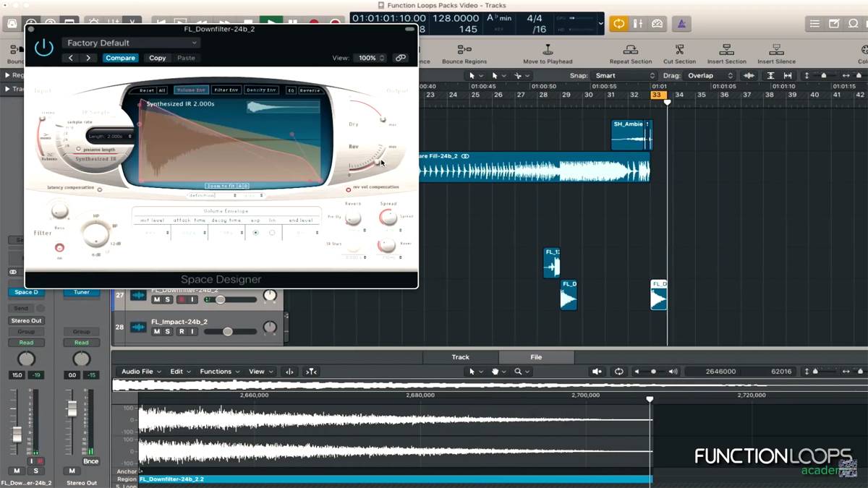Click the Bounce Regions toolbar icon
Screen dimensions: 868x488
[464, 50]
